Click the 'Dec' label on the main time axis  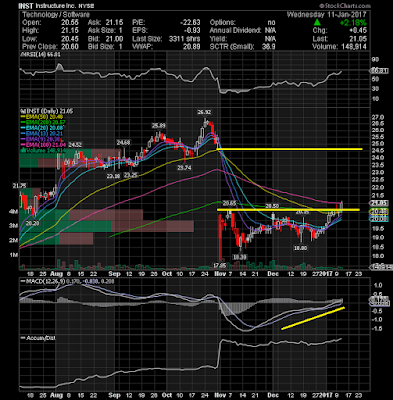(273, 274)
